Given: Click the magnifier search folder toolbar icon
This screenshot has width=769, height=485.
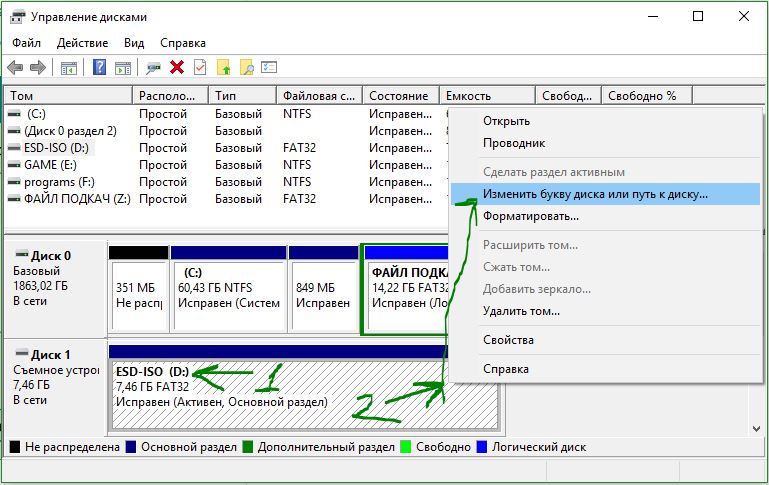Looking at the screenshot, I should (247, 67).
